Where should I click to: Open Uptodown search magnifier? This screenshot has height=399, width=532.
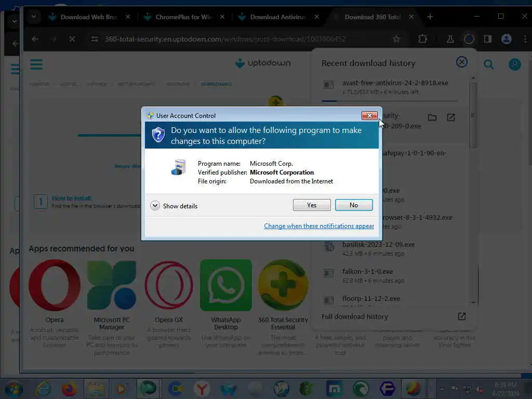click(488, 64)
